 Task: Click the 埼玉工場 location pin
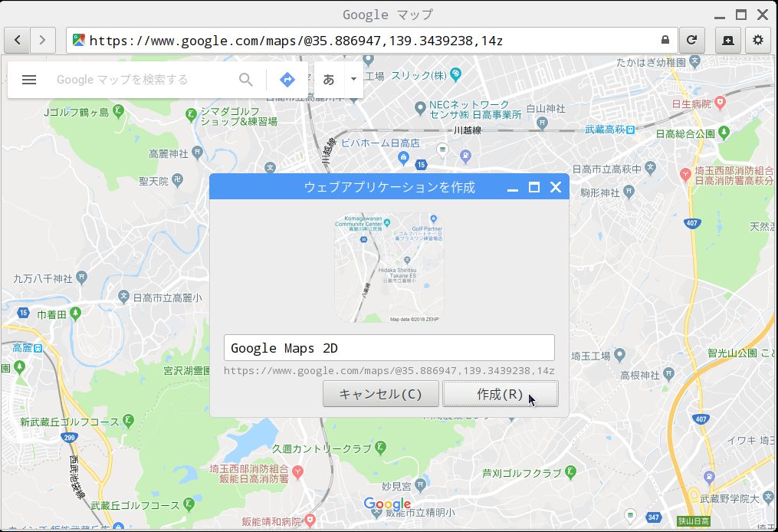pyautogui.click(x=619, y=355)
